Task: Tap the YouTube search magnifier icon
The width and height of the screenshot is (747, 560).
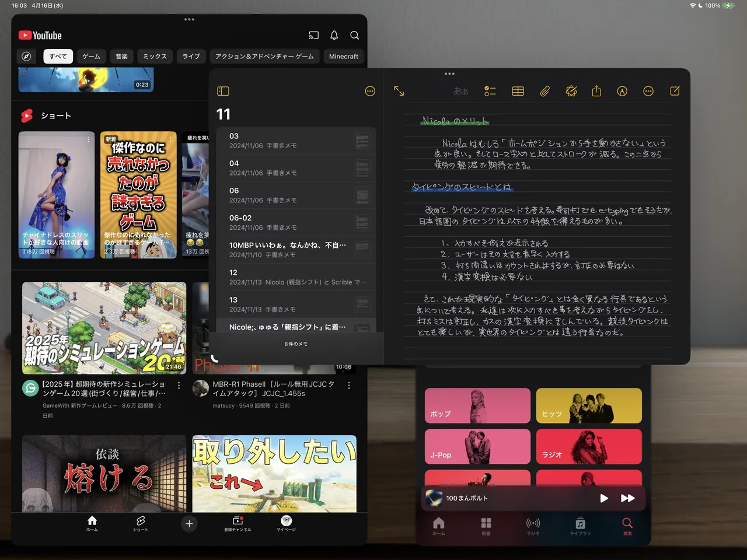Action: pos(354,36)
